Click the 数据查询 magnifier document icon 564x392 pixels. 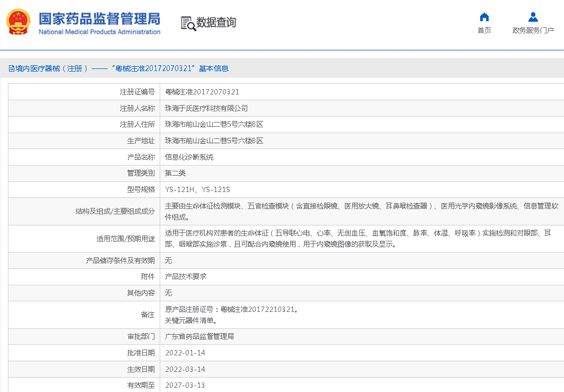tap(188, 23)
